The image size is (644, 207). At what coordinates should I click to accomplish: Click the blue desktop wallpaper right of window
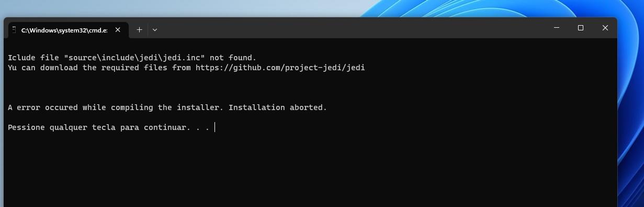(x=631, y=115)
